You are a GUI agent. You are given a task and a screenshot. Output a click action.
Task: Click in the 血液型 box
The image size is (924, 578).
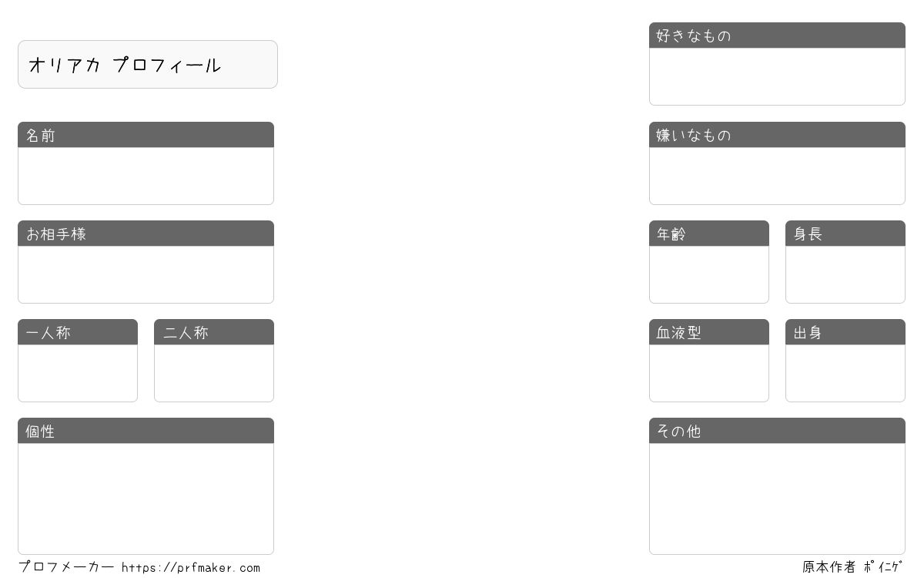tap(709, 373)
